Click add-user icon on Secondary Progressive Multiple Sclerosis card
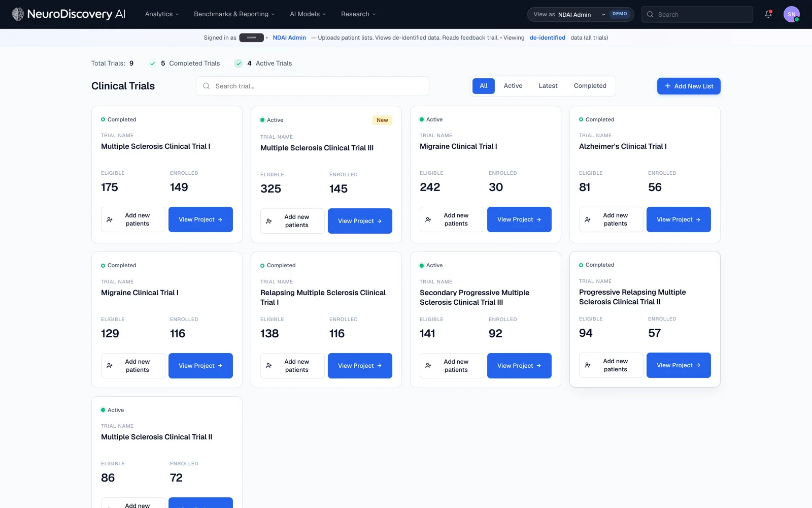The image size is (812, 508). click(428, 366)
